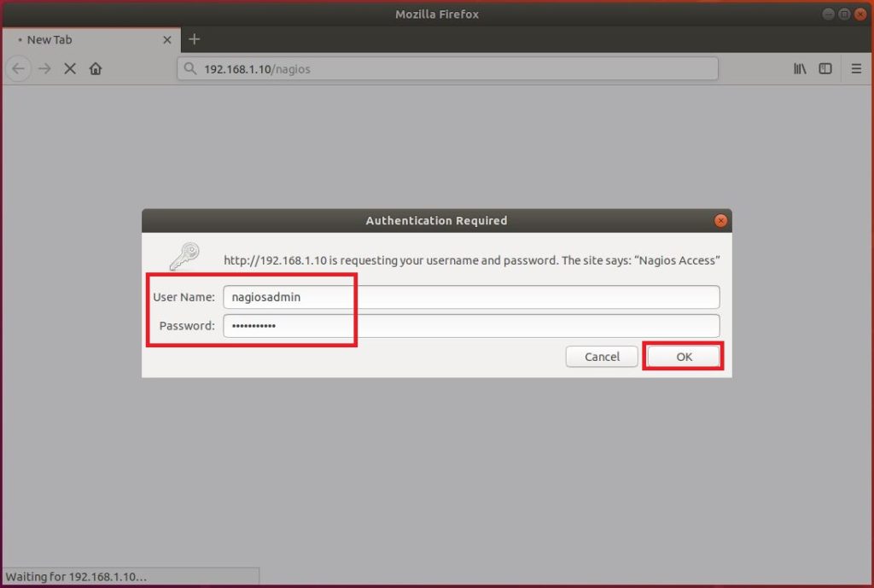Viewport: 874px width, 588px height.
Task: Click the Mozilla Firefox title text
Action: click(x=437, y=15)
